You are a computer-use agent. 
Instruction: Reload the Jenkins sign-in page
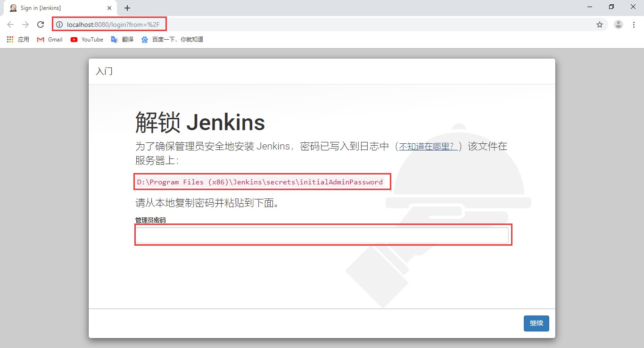[41, 25]
